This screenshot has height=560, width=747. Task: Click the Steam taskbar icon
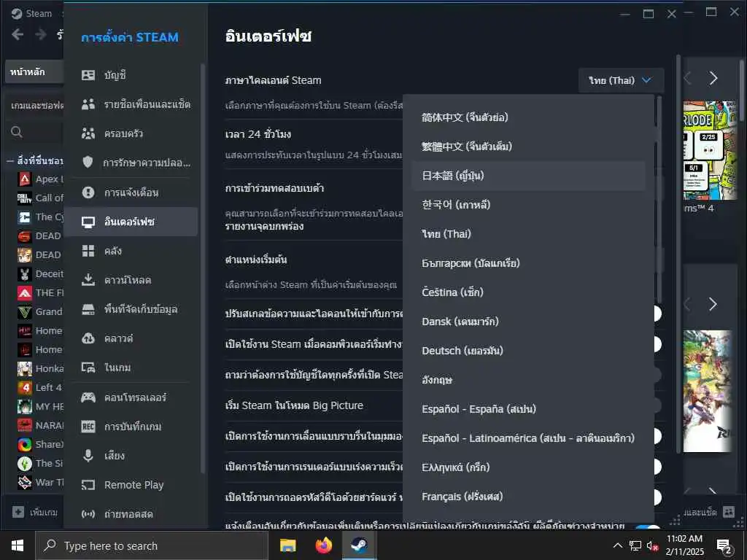[x=359, y=545]
